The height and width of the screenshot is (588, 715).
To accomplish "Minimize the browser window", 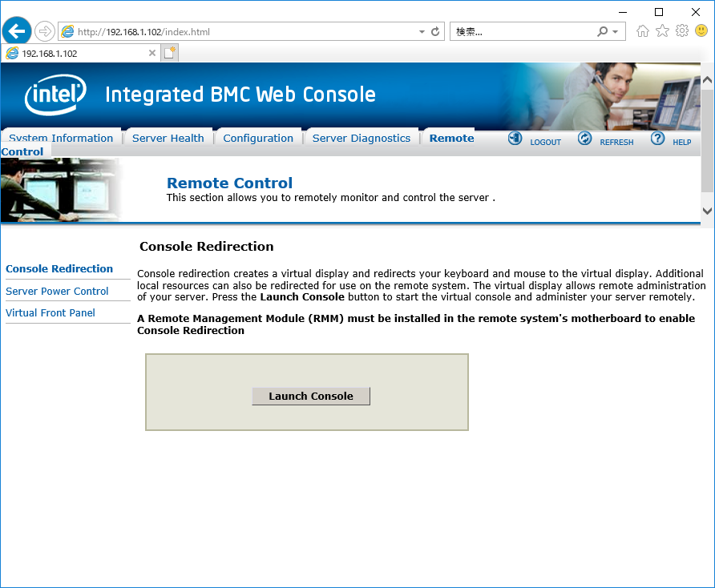I will 623,12.
